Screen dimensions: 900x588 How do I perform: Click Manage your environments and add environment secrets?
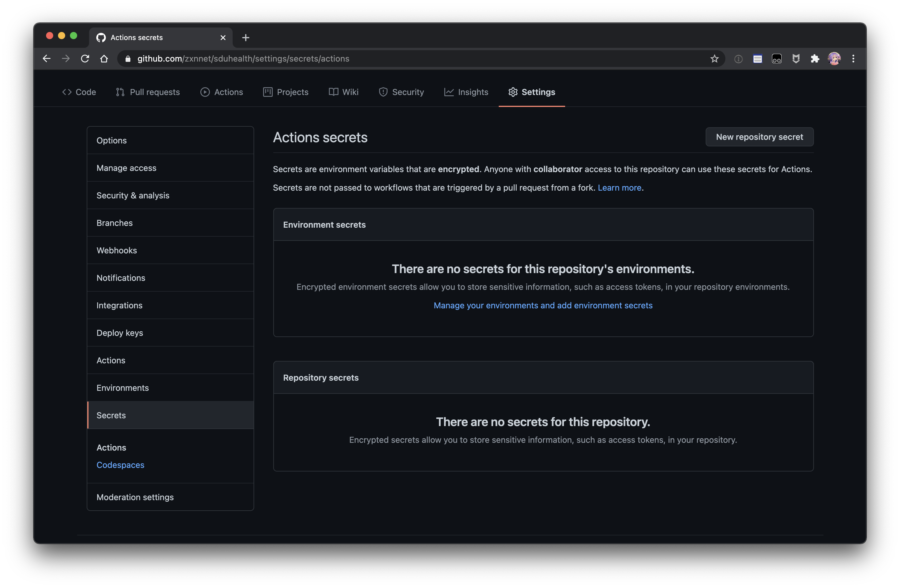click(543, 305)
